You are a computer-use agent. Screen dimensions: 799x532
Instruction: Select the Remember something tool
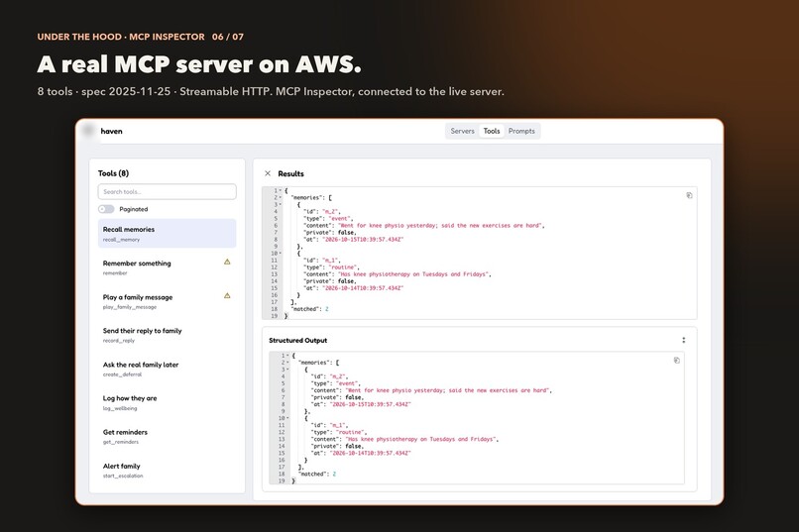[x=168, y=267]
